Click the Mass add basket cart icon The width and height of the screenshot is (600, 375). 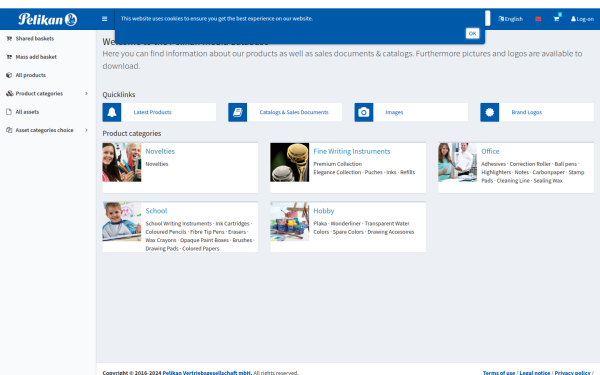(9, 57)
